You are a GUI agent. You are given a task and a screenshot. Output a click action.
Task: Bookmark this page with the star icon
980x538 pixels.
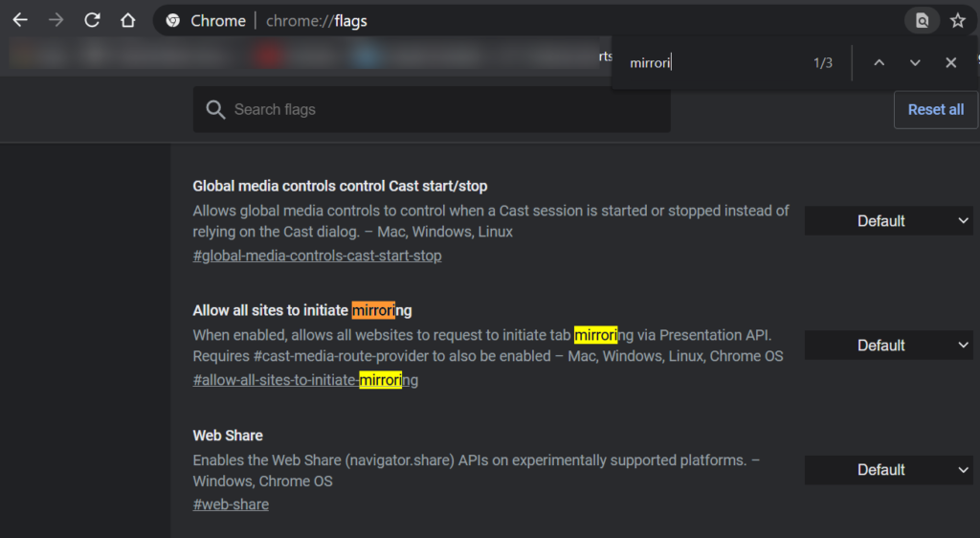(x=957, y=21)
